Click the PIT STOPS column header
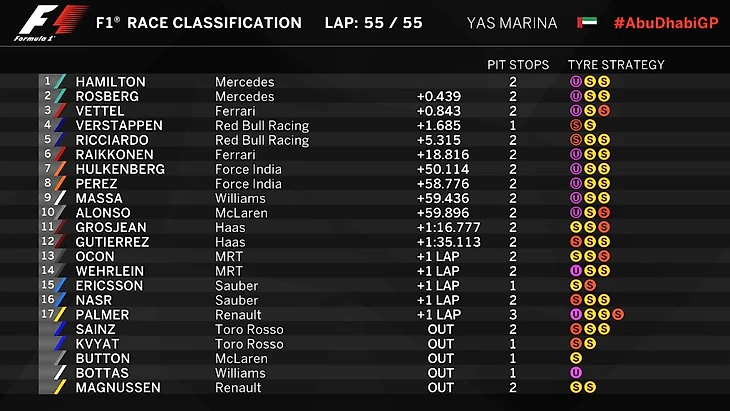The width and height of the screenshot is (730, 411). point(518,65)
